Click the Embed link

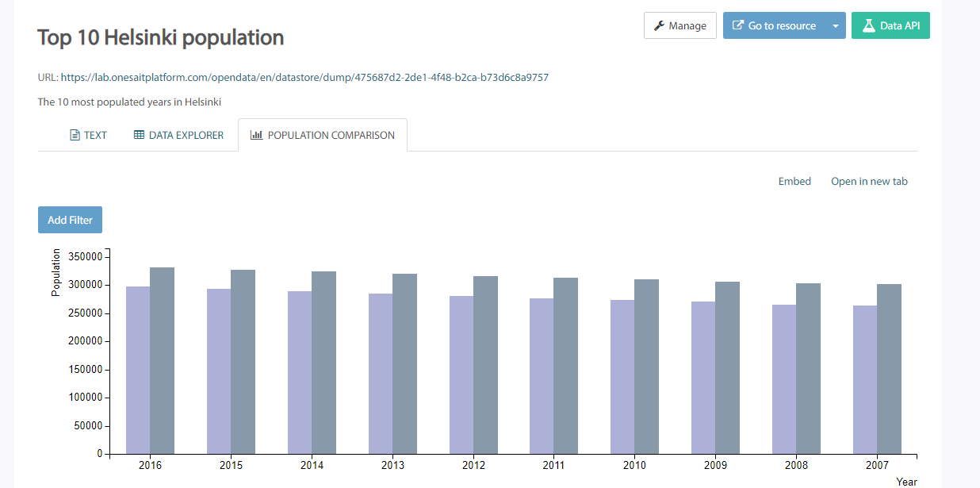(x=794, y=182)
